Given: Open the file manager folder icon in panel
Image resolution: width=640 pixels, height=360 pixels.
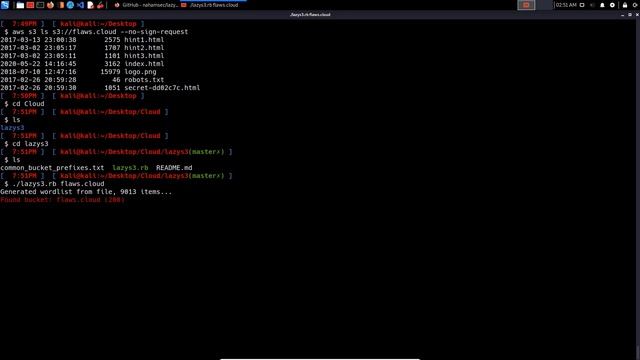Looking at the screenshot, I should click(x=20, y=5).
